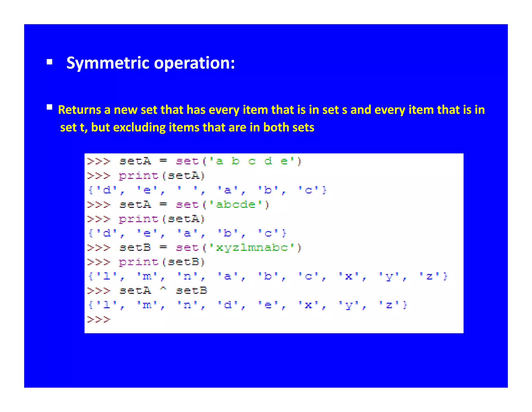The image size is (532, 412).
Task: Click output {'d', 'e', 'a', 'b', 'c'}
Action: [187, 233]
